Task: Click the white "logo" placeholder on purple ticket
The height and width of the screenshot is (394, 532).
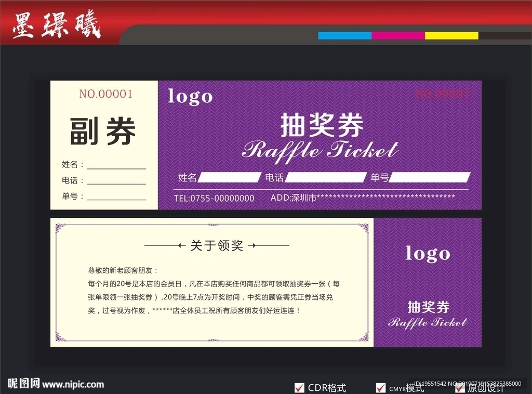Action: [190, 97]
